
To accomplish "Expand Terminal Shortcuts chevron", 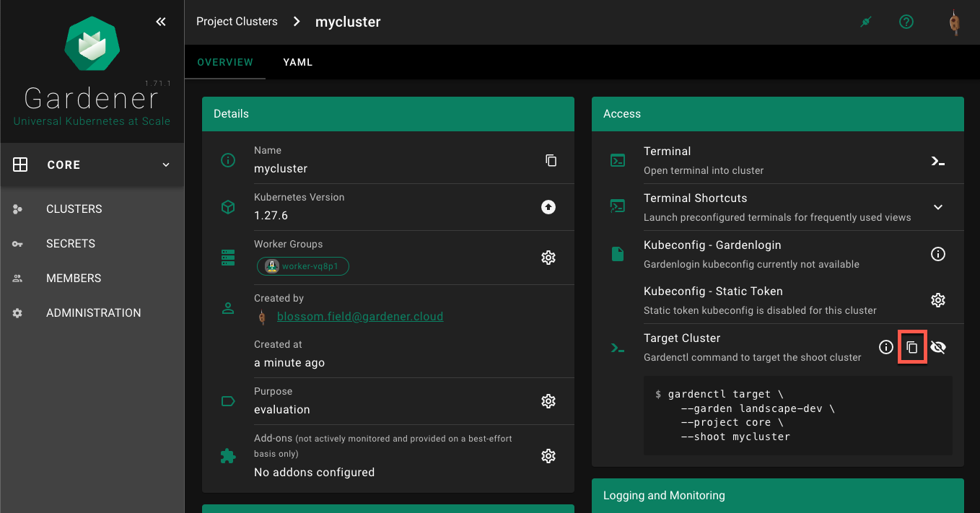I will coord(937,207).
